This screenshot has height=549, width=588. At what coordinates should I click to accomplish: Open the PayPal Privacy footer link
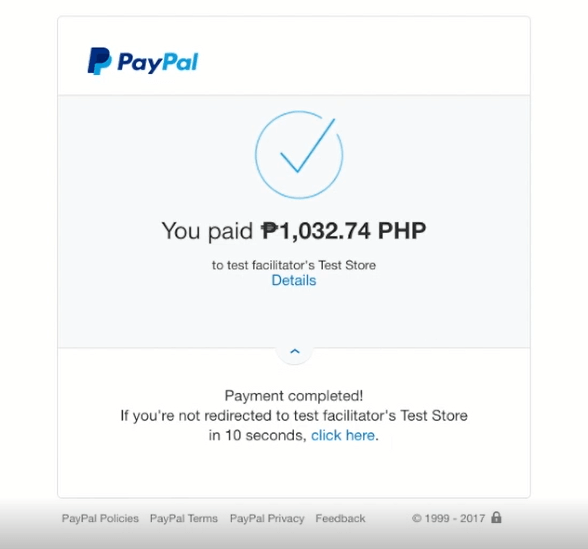[267, 518]
